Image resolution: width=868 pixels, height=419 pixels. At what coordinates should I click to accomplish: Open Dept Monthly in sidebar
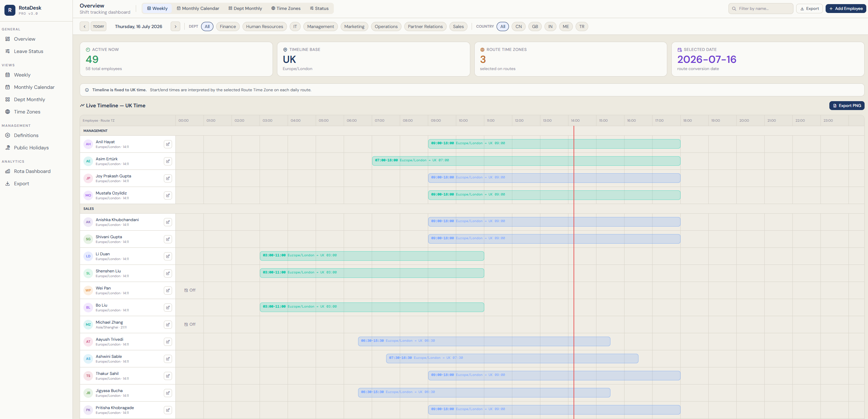(x=36, y=99)
